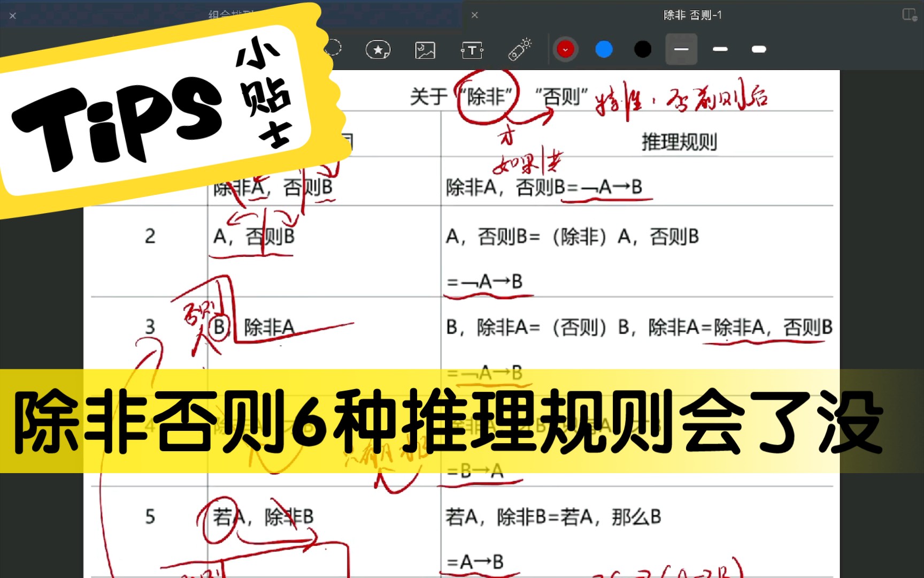Click the 推理规则 column header

coord(679,142)
